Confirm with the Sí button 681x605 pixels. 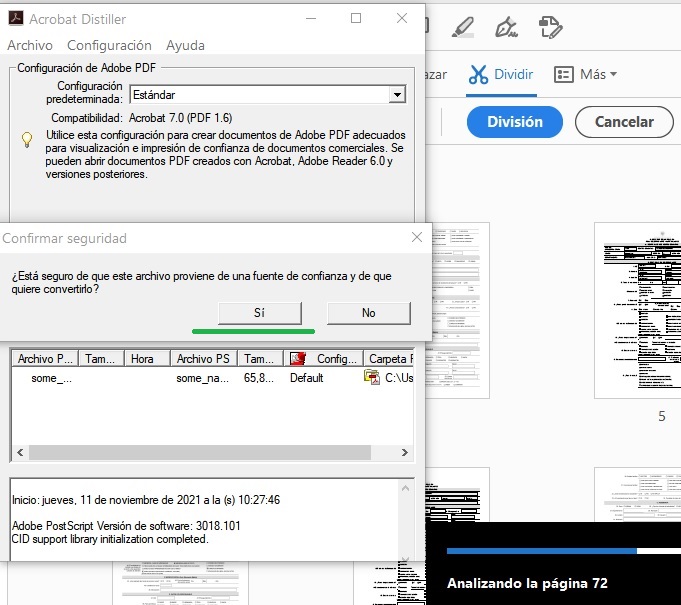pyautogui.click(x=260, y=313)
